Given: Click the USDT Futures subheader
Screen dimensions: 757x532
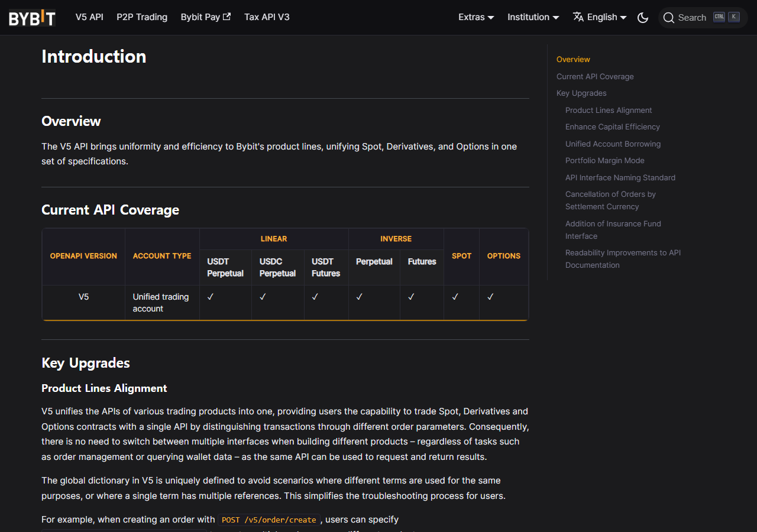Looking at the screenshot, I should click(x=326, y=267).
